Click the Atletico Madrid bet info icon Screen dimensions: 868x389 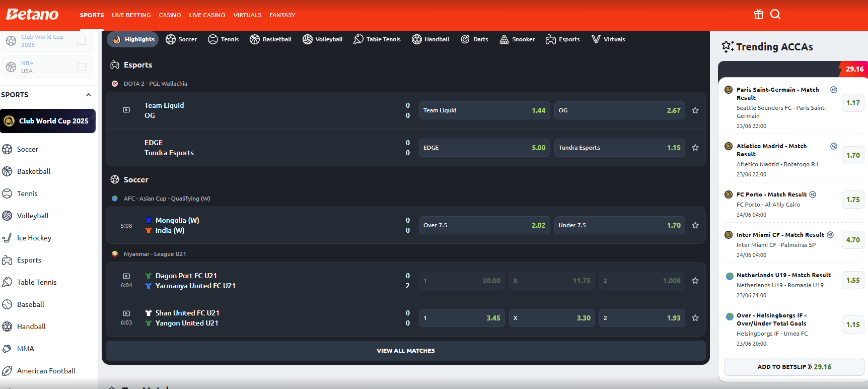pos(834,146)
